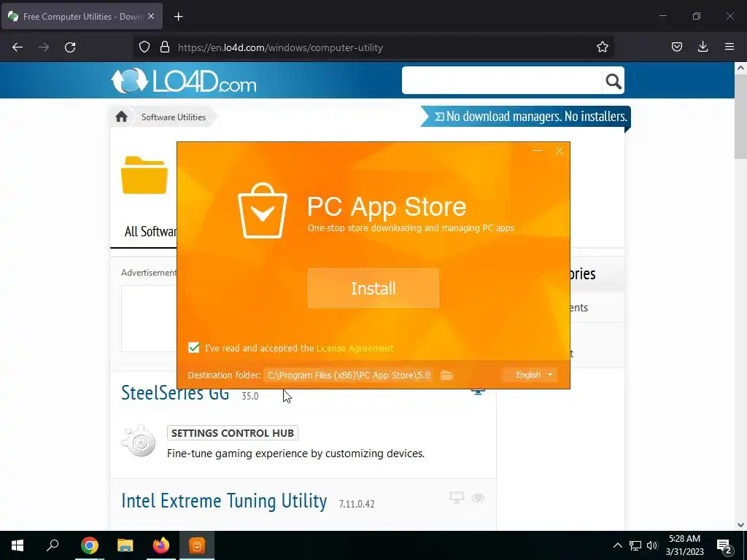Open Save to Pocket icon
The image size is (747, 560).
[676, 47]
